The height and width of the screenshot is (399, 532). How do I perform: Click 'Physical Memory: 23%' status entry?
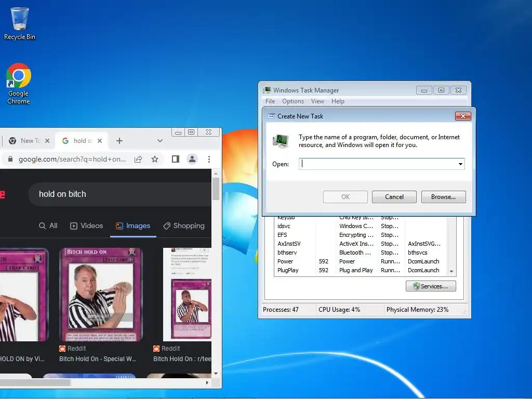tap(417, 310)
